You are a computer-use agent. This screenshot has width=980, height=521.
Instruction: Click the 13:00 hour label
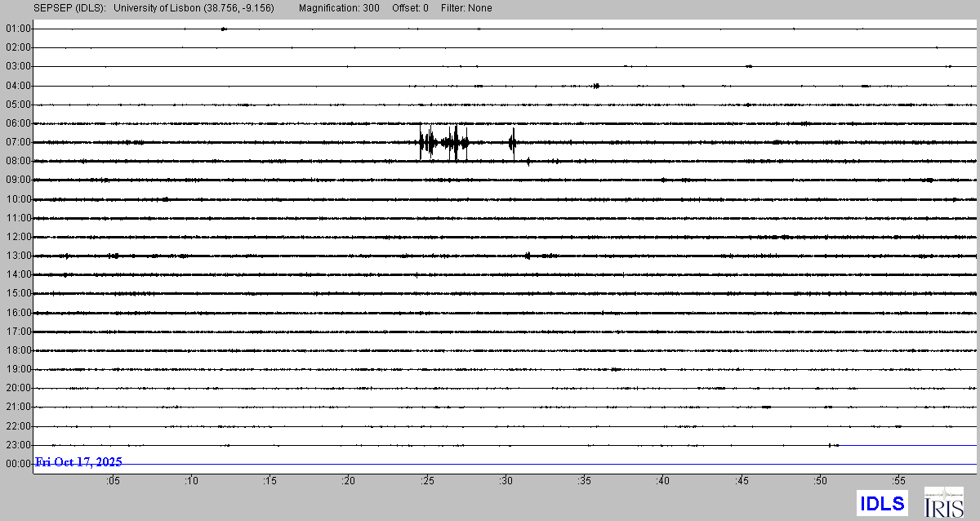(18, 256)
